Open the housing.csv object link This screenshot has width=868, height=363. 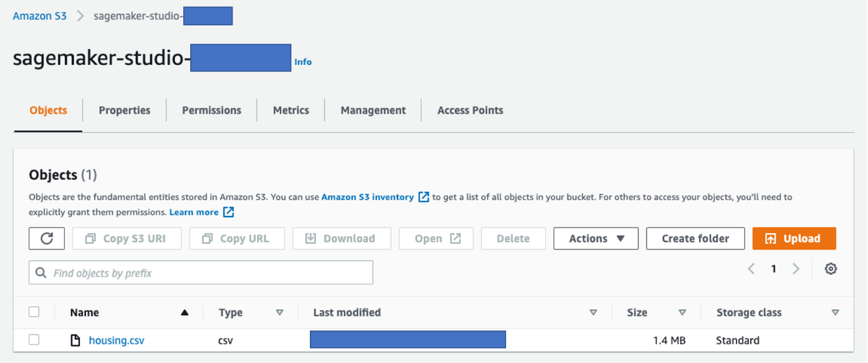pos(116,340)
